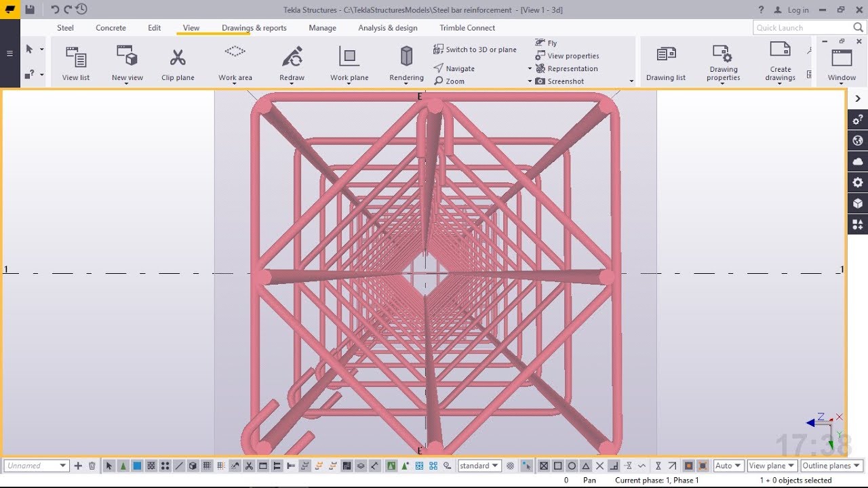
Task: Toggle the four-dot Select points switch
Action: 165,466
